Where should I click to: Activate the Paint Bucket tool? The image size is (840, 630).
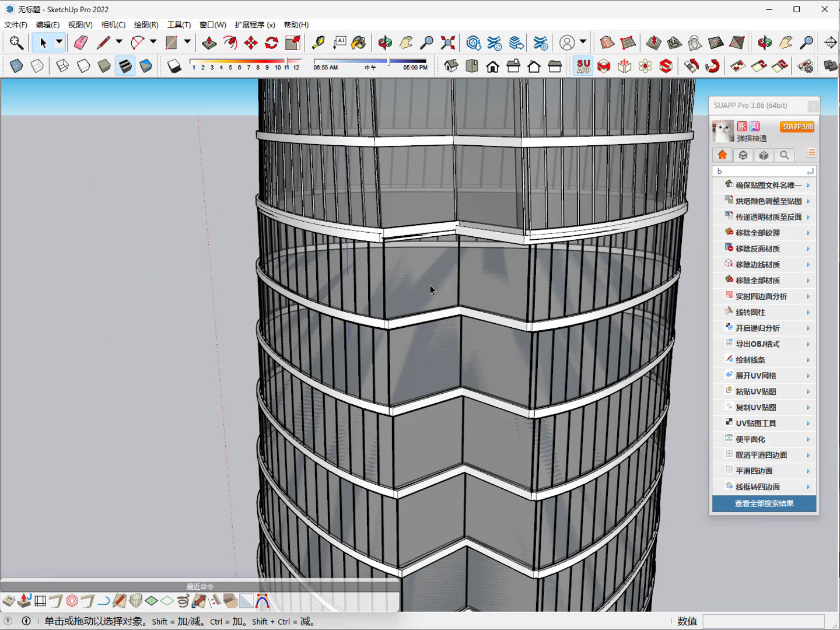(359, 43)
